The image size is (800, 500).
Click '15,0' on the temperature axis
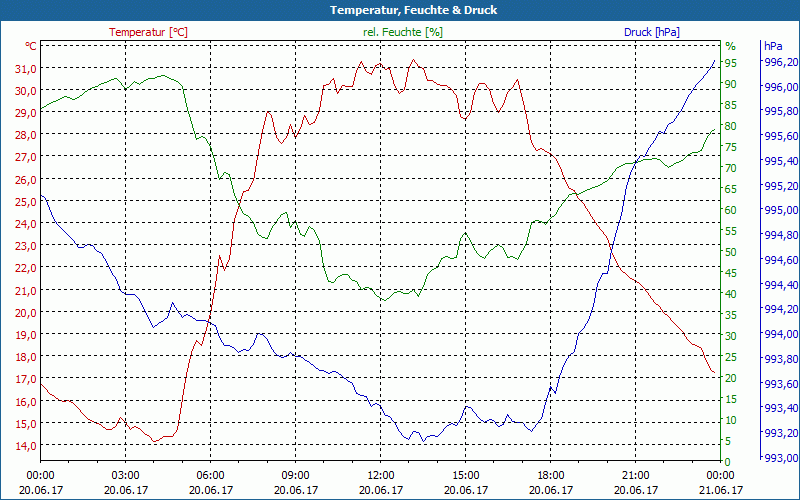(26, 423)
